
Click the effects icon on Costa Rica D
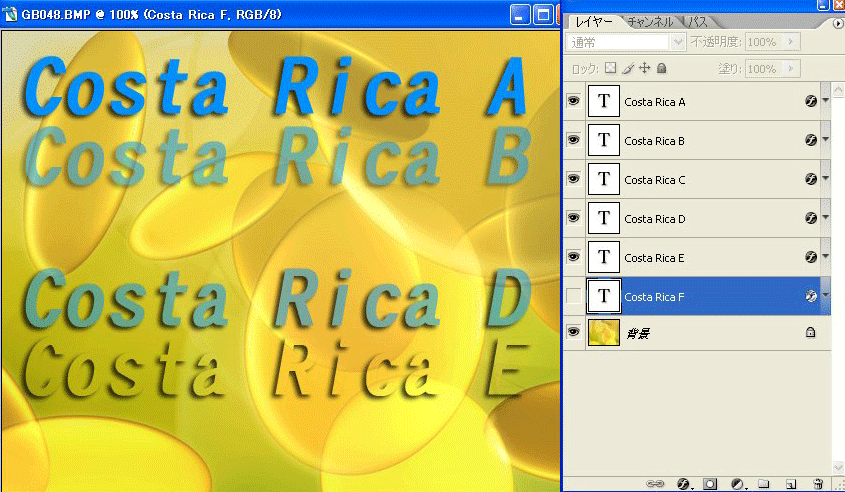(811, 218)
